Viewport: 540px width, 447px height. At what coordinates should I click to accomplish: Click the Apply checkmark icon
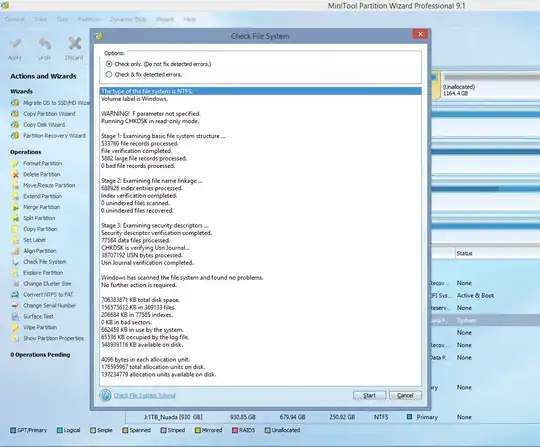[x=15, y=44]
